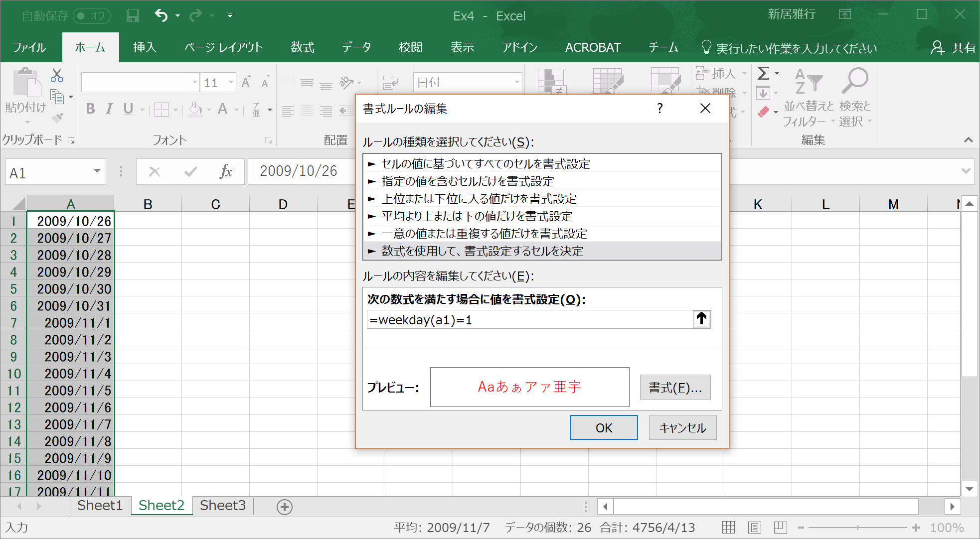Open the font size dropdown

pyautogui.click(x=231, y=82)
